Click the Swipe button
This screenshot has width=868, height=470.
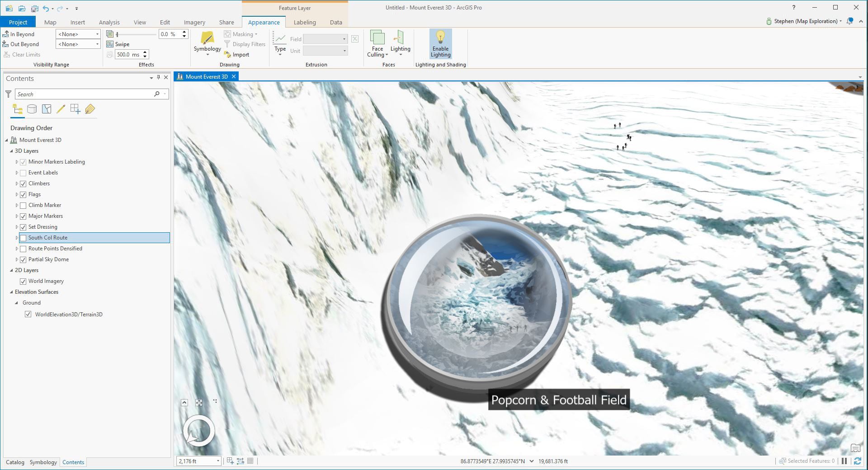(118, 44)
